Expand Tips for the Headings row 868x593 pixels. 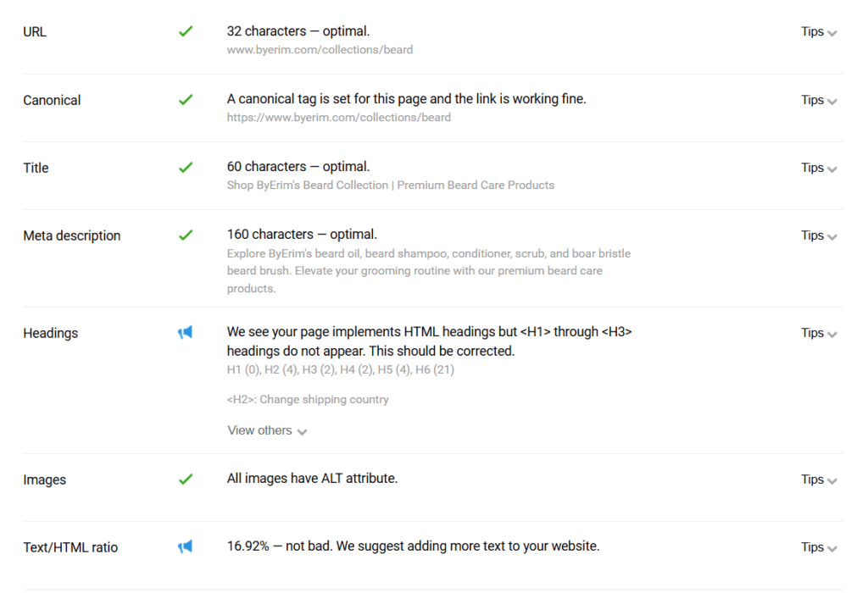[819, 333]
